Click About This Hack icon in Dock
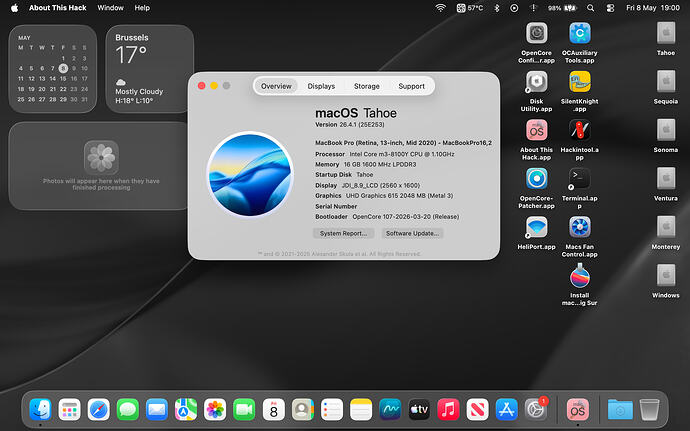The image size is (690, 431). point(578,409)
